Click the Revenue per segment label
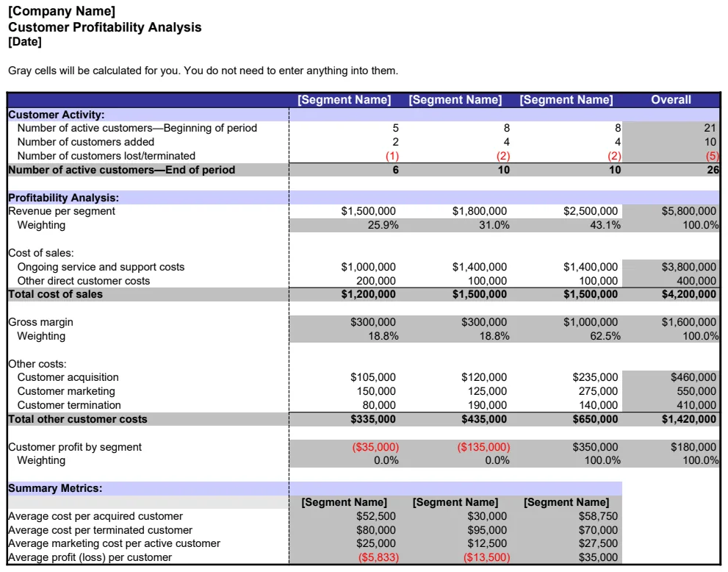This screenshot has height=572, width=728. (x=62, y=211)
